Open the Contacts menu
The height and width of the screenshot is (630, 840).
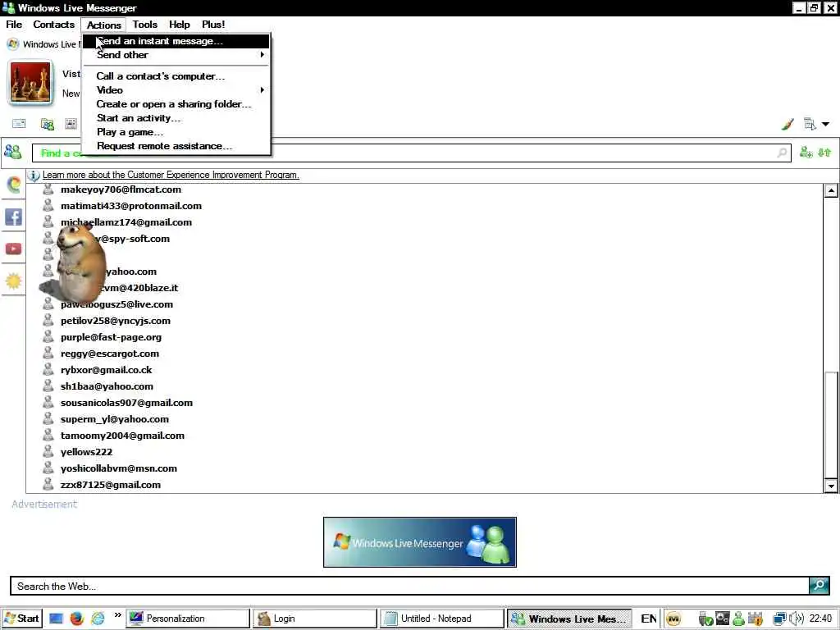point(53,25)
